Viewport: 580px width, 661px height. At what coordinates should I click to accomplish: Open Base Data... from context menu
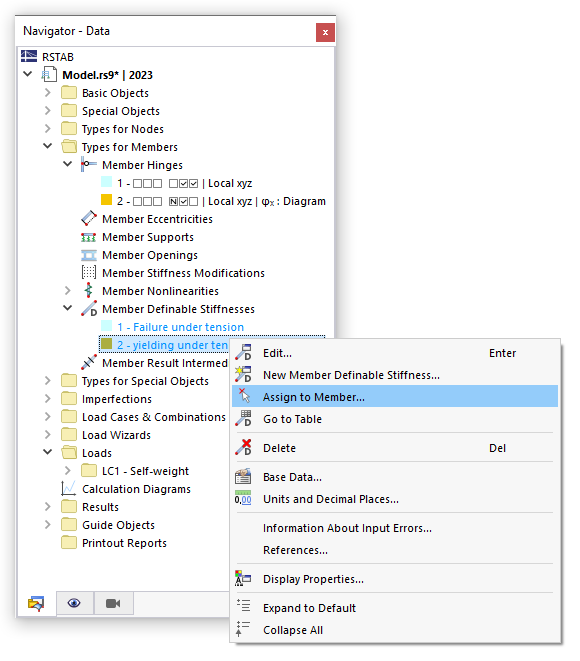(x=395, y=477)
